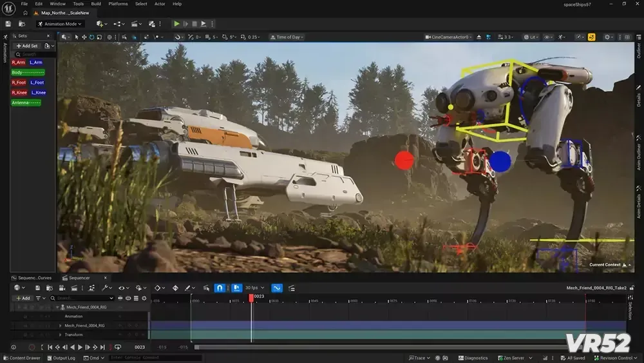
Task: Click the highlighted yellow viewport toolbar icon
Action: [x=591, y=37]
